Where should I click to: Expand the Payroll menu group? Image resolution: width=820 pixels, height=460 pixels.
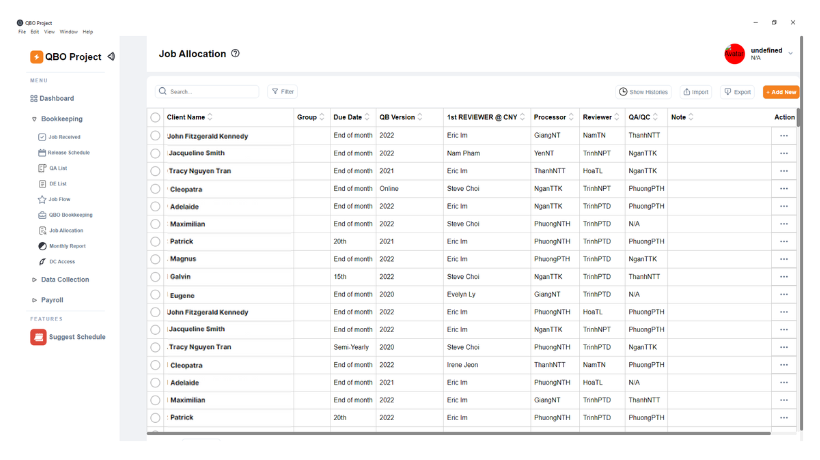[x=52, y=300]
